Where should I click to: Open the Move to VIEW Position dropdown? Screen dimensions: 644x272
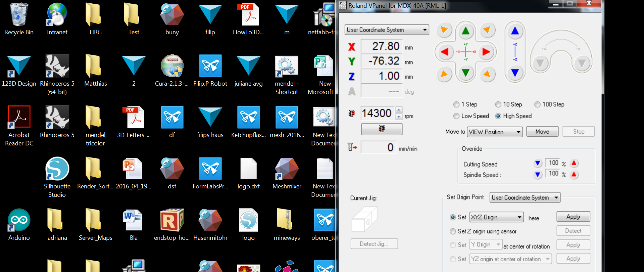click(x=495, y=132)
